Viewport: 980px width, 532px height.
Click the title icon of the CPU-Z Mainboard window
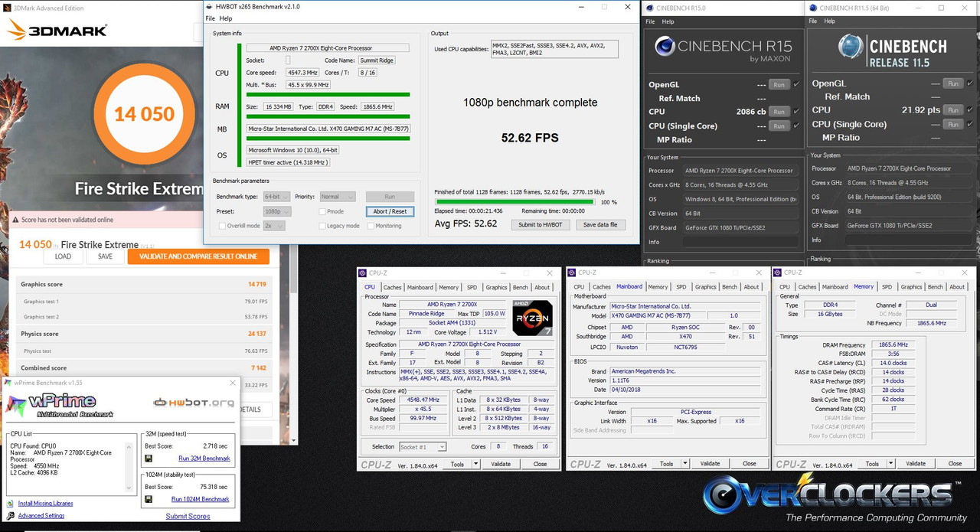(x=573, y=273)
